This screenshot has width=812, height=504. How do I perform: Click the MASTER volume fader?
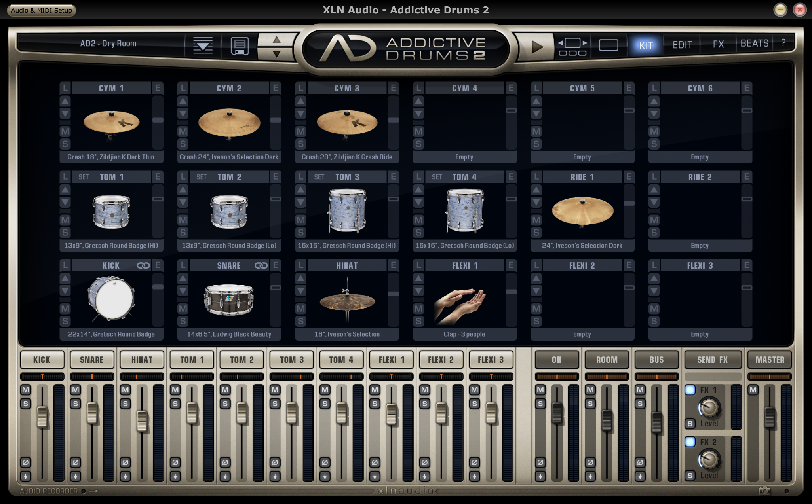(x=770, y=417)
